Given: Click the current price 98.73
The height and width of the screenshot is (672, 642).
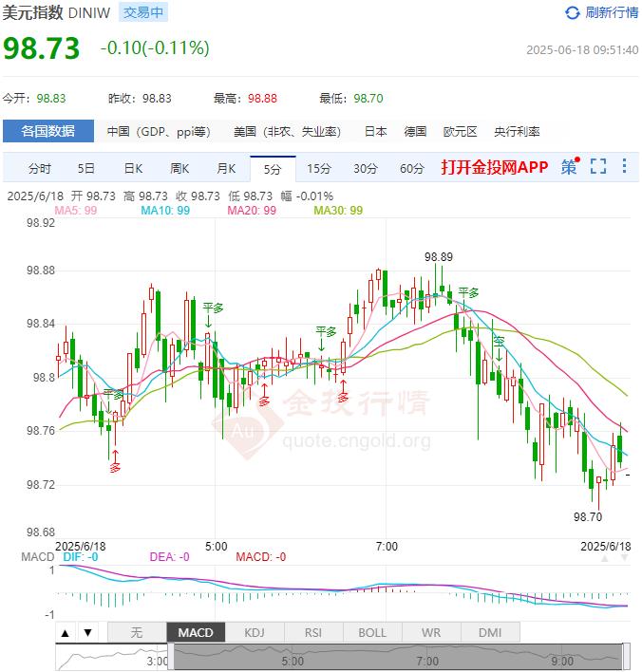Looking at the screenshot, I should coord(42,48).
